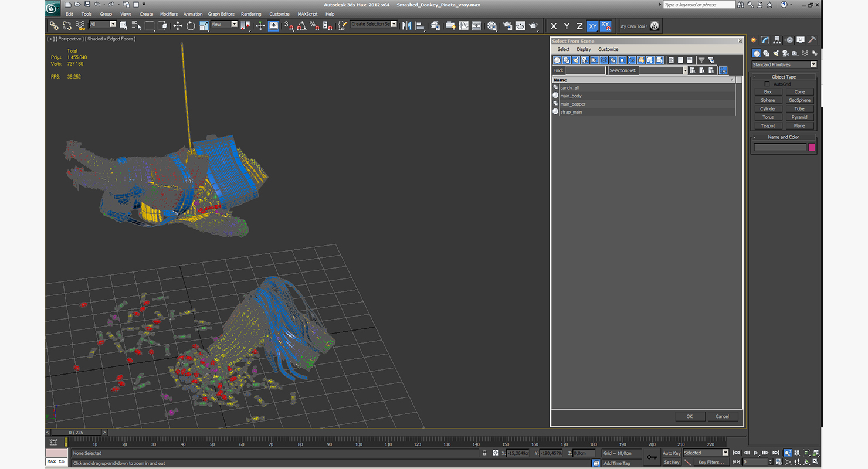Open the Modifiers menu
Screen dimensions: 868x469
[x=169, y=14]
